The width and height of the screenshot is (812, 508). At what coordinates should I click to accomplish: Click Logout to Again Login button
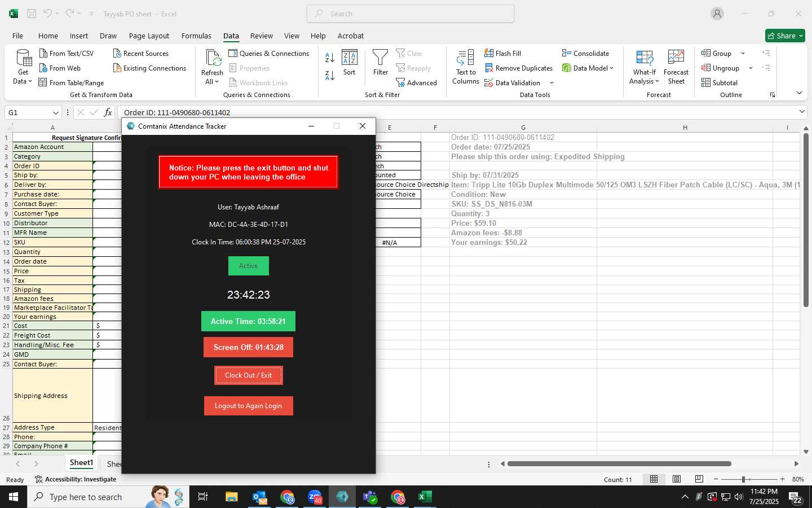coord(248,406)
